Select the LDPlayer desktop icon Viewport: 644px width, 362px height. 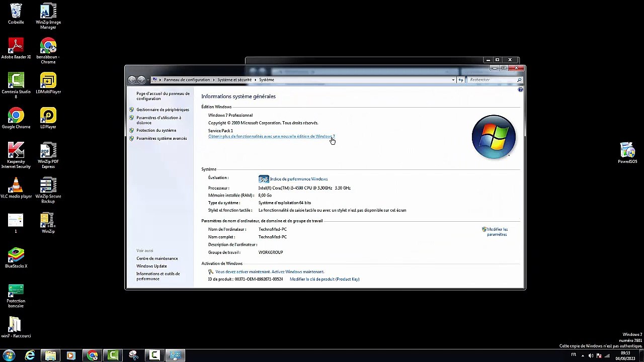click(48, 119)
